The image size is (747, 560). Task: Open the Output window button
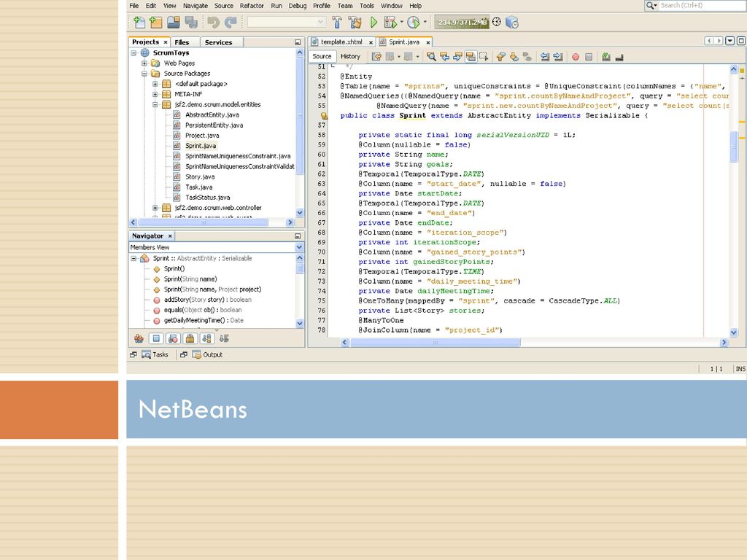coord(207,355)
